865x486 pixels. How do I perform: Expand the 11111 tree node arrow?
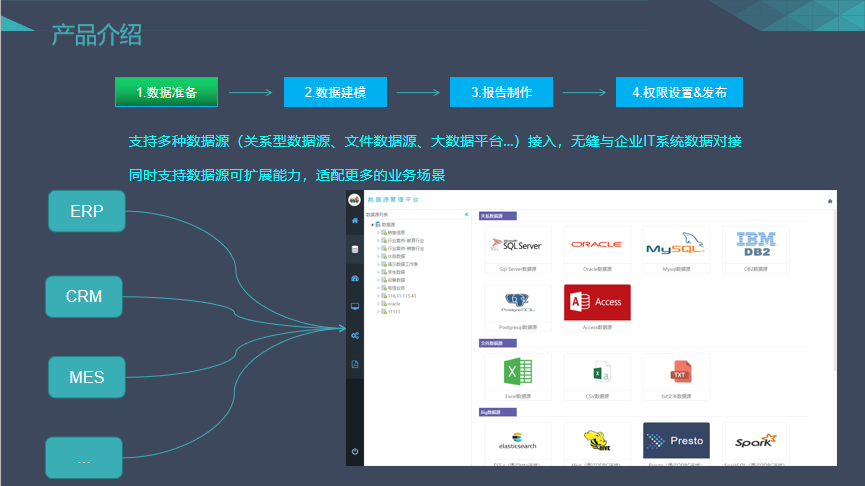378,312
